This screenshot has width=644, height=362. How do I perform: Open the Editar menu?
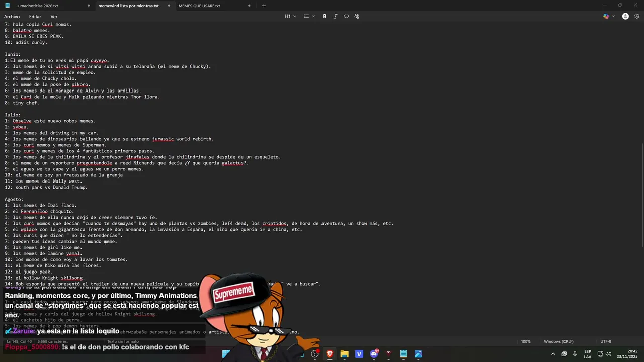click(x=35, y=17)
